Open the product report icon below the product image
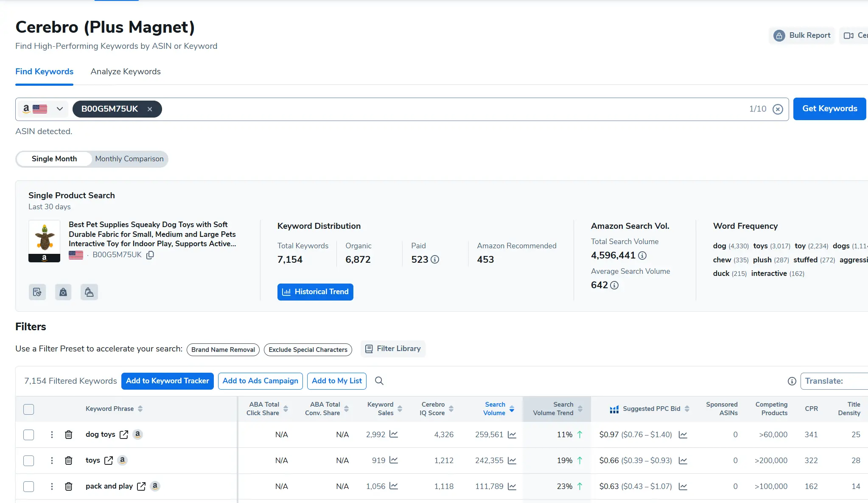Viewport: 868px width, 503px height. click(37, 292)
